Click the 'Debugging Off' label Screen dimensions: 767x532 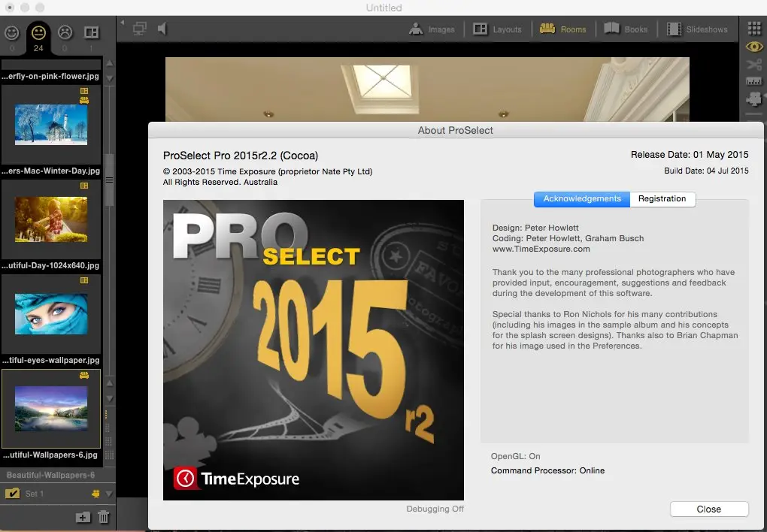435,509
